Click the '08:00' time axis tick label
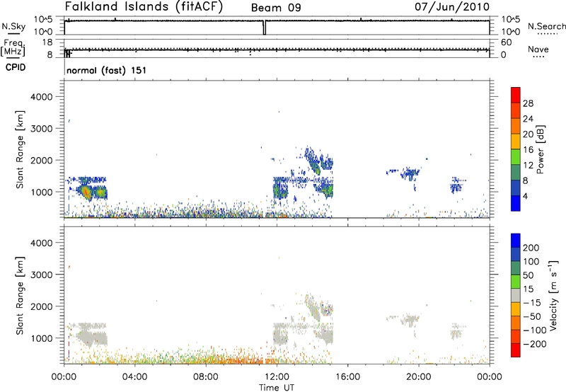The image size is (566, 392). point(206,377)
